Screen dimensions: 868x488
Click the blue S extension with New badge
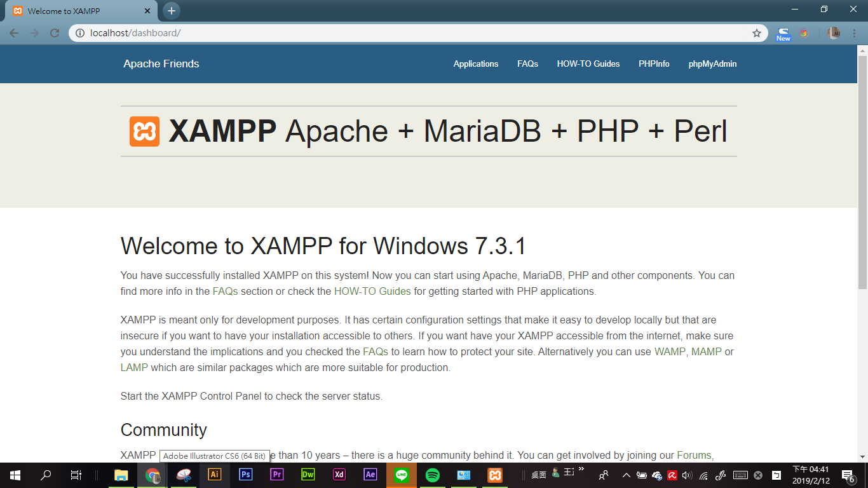tap(783, 34)
